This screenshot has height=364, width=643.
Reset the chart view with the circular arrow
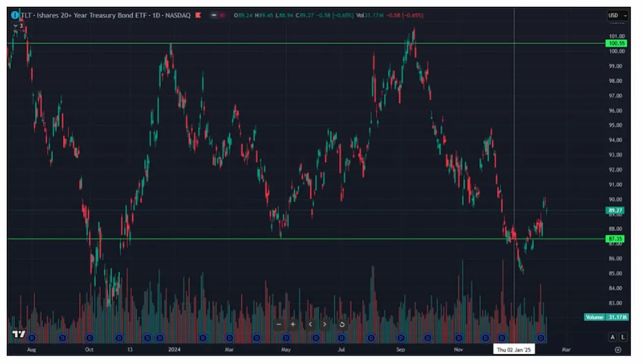[342, 324]
